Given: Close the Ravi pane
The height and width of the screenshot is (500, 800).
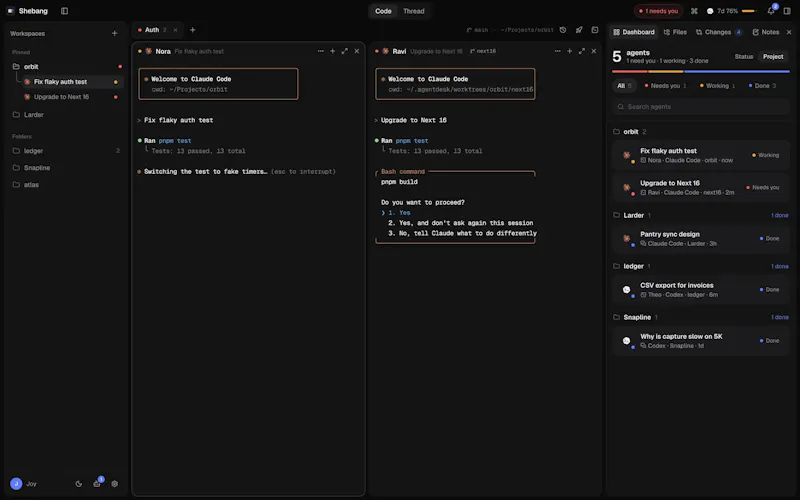Looking at the screenshot, I should 593,51.
